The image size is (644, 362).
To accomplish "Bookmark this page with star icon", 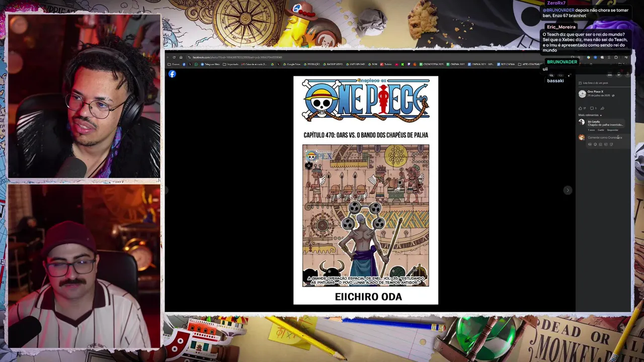I will pos(579,57).
